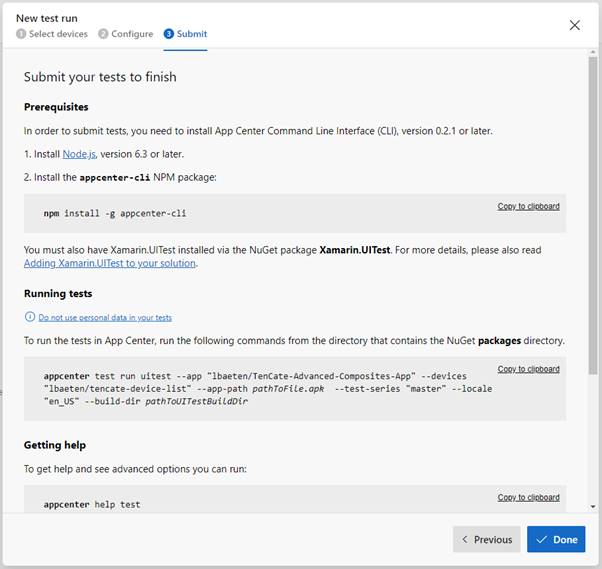
Task: Click the pathToUITestBuildDir placeholder text
Action: (x=197, y=402)
